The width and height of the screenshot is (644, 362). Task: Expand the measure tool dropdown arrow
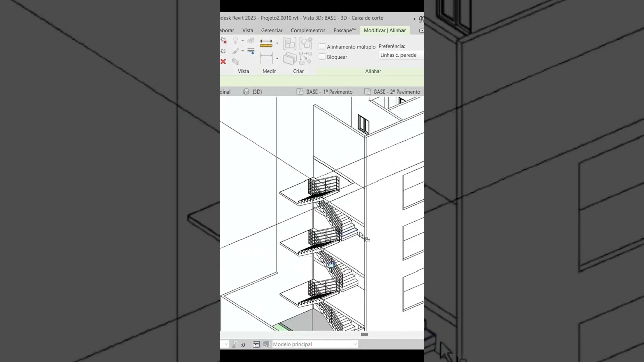tap(277, 43)
